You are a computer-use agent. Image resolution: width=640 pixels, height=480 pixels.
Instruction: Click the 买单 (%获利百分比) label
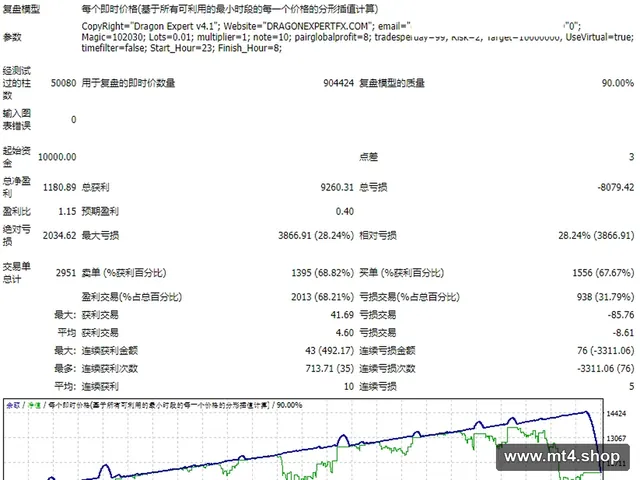(x=401, y=273)
